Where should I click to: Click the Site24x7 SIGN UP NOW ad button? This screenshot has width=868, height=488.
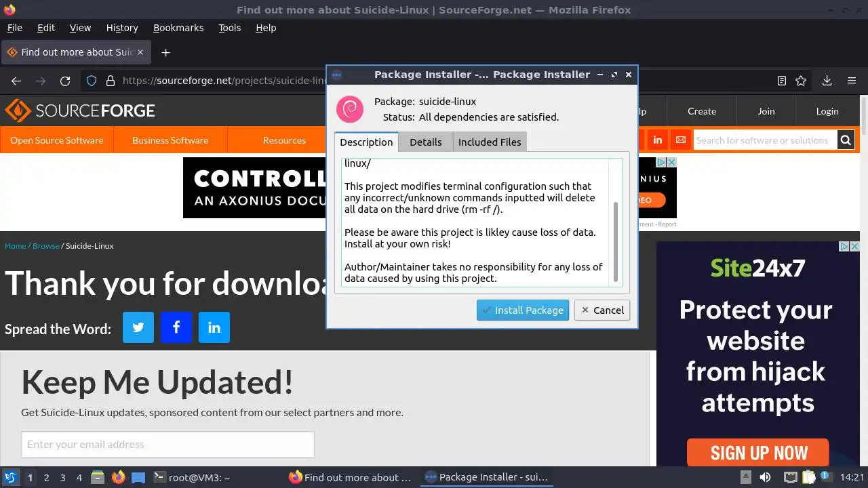[x=758, y=453]
